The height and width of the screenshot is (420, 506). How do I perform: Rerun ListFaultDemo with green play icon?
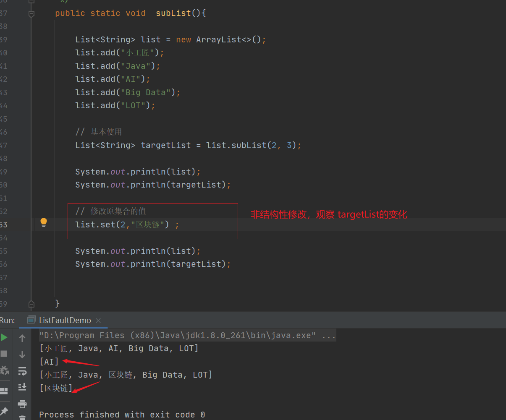4,337
